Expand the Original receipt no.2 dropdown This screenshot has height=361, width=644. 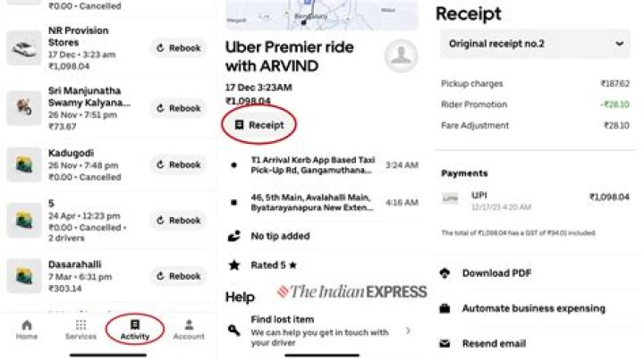tap(535, 44)
